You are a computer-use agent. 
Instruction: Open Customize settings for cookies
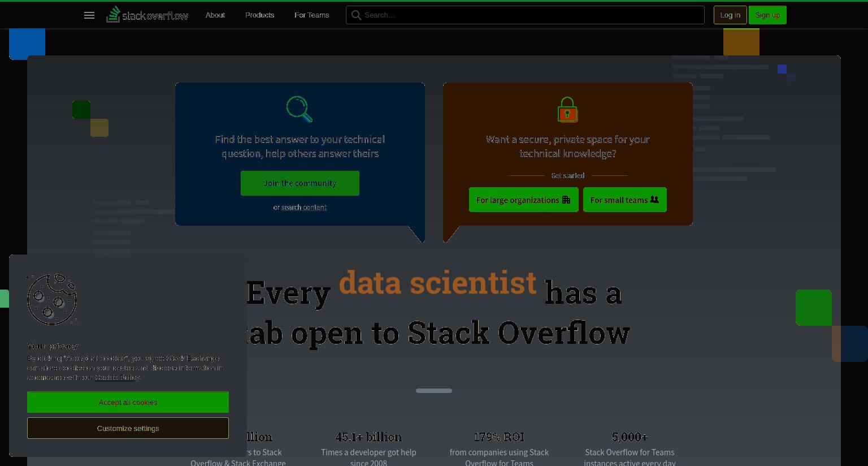(128, 428)
